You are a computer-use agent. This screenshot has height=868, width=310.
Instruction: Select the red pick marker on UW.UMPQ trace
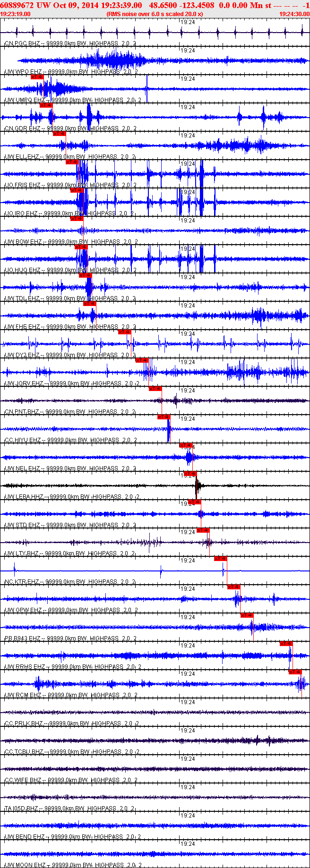pyautogui.click(x=37, y=77)
